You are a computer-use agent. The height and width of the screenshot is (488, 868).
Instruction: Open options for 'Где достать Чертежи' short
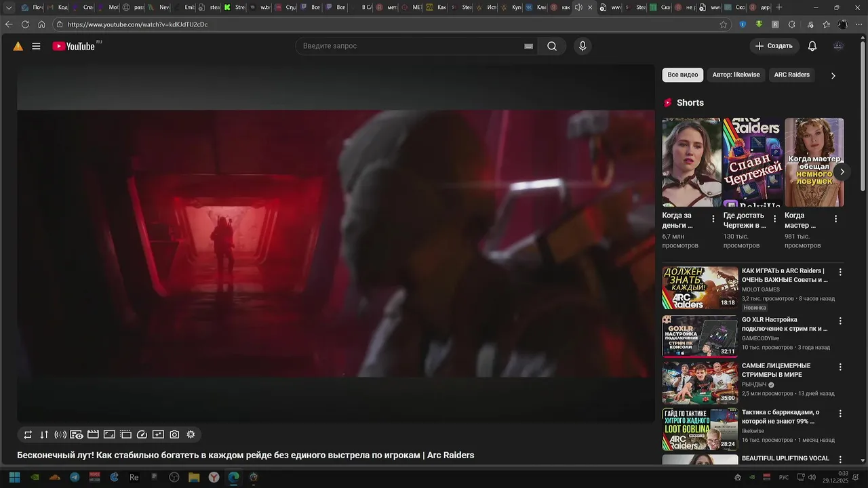pos(774,219)
